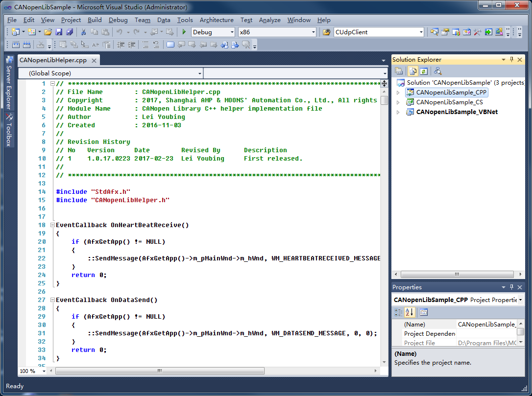Close the Solution Explorer panel
Screen dimensions: 532x396
tap(520, 60)
